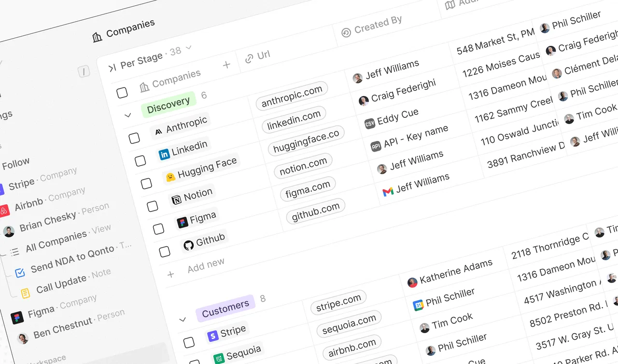Collapse the Discovery group with its chevron

pyautogui.click(x=128, y=115)
